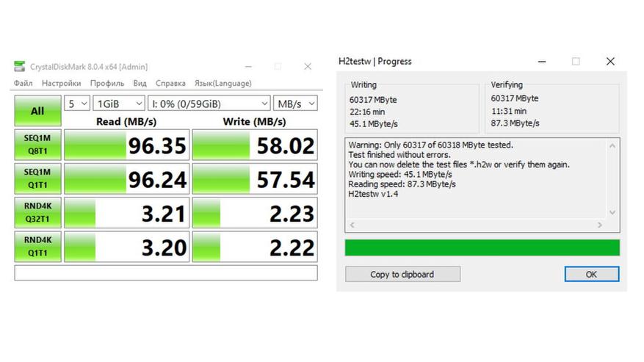The image size is (644, 362).
Task: Click the green H2testw progress bar
Action: pos(482,247)
